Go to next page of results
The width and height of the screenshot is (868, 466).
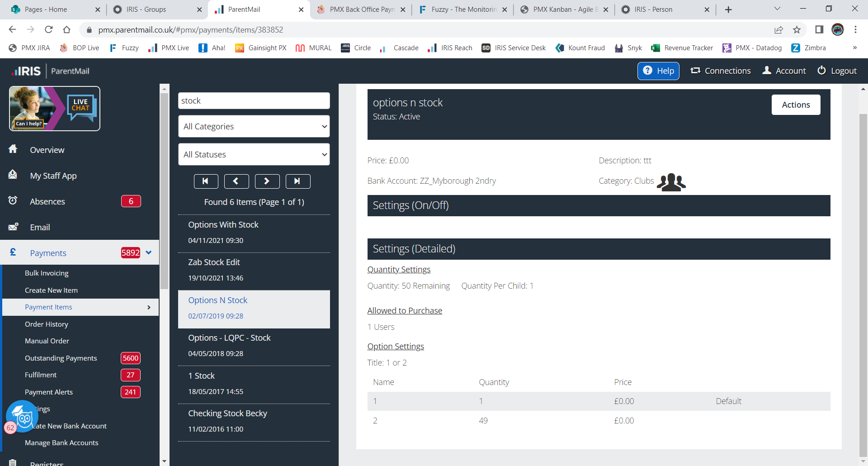pyautogui.click(x=267, y=181)
